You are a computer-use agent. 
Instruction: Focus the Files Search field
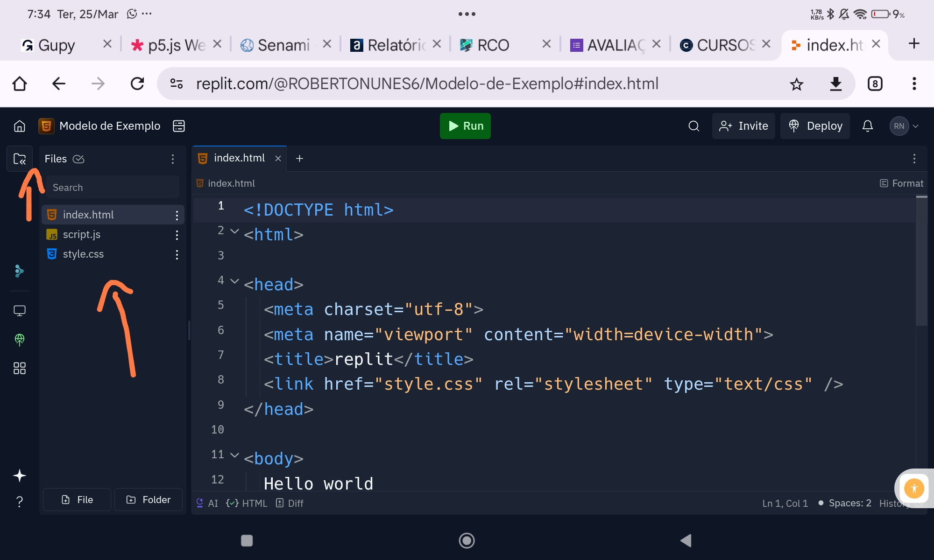[112, 187]
